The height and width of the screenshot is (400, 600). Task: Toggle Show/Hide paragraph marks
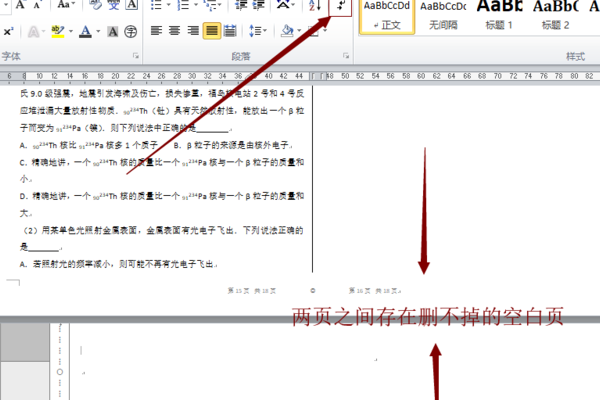click(340, 7)
